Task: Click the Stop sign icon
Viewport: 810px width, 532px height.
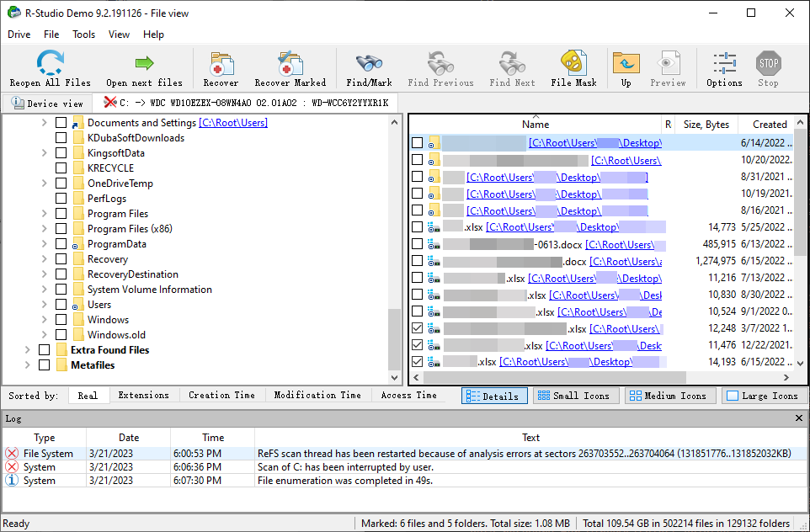Action: pyautogui.click(x=768, y=63)
